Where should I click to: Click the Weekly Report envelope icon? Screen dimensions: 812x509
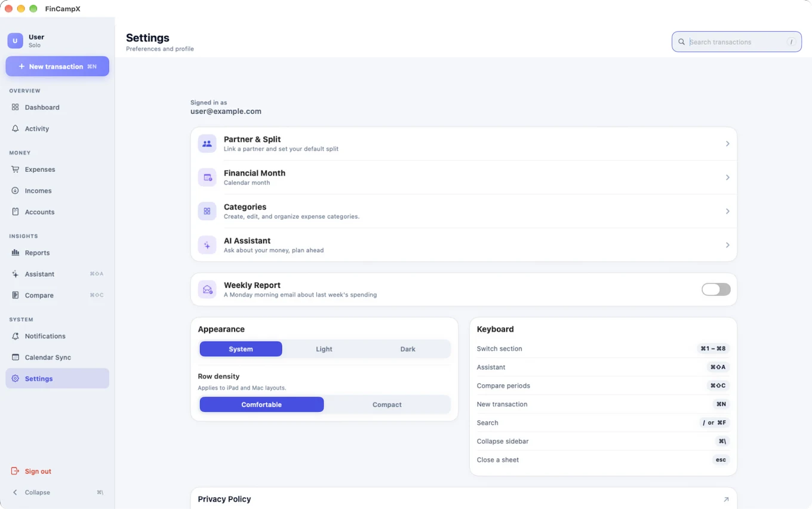point(207,289)
